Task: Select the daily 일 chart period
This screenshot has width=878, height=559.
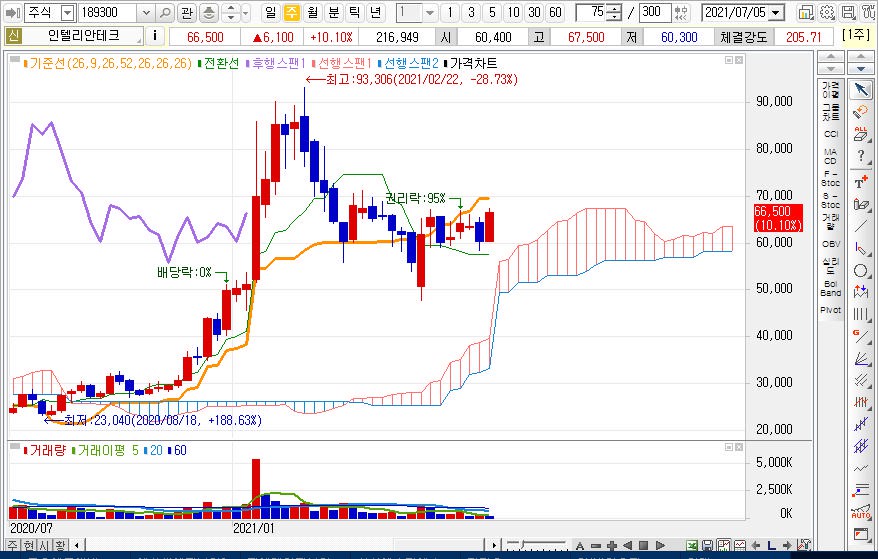Action: pos(270,12)
